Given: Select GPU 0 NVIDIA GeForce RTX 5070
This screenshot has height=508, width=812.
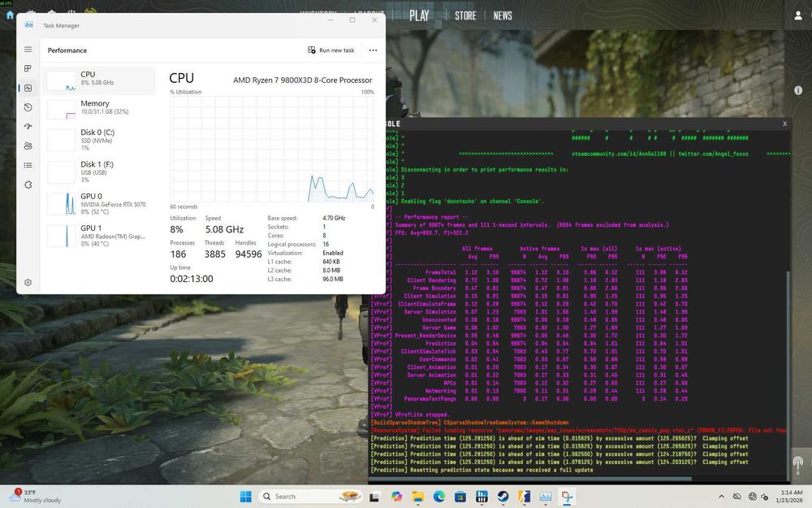Looking at the screenshot, I should [98, 204].
